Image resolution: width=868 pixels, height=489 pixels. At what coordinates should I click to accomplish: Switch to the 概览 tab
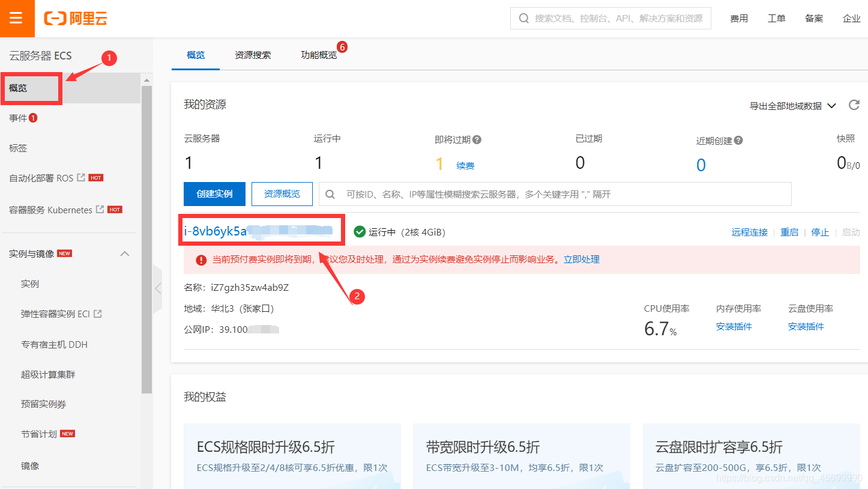(196, 55)
